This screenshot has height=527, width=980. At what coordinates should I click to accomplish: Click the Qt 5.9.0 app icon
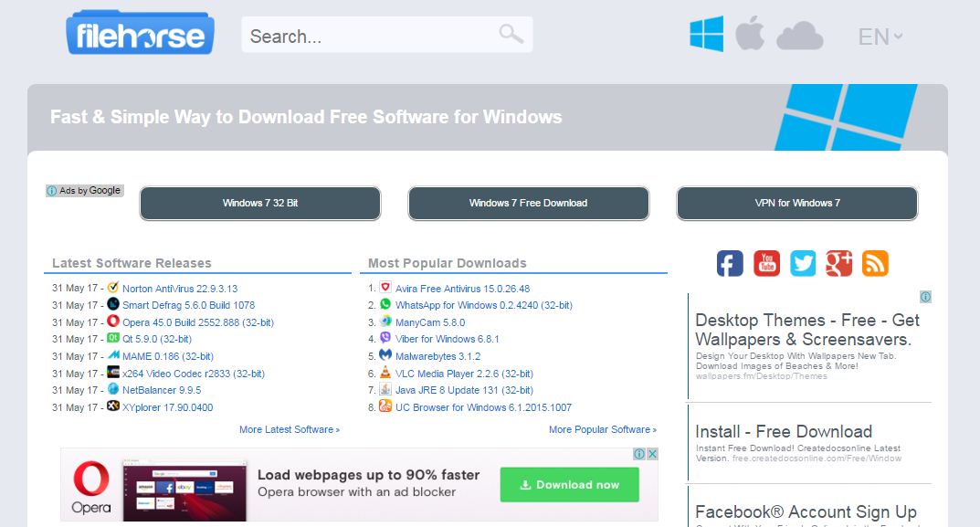[x=112, y=338]
